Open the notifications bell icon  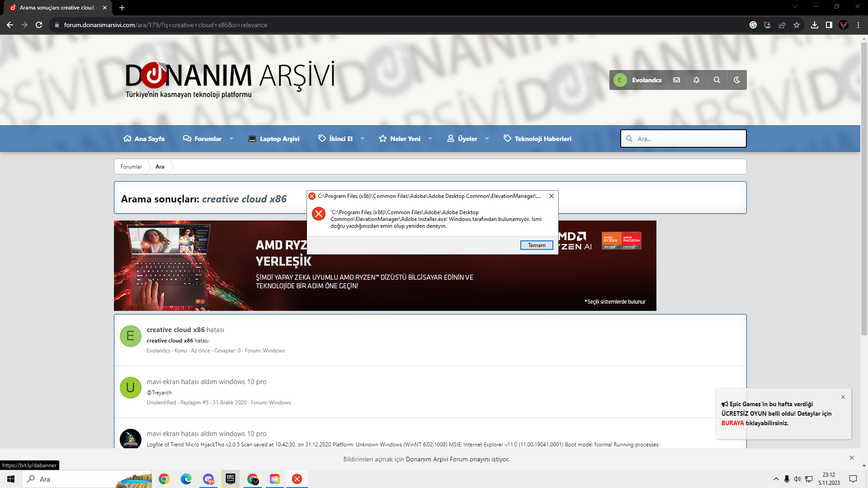point(696,80)
